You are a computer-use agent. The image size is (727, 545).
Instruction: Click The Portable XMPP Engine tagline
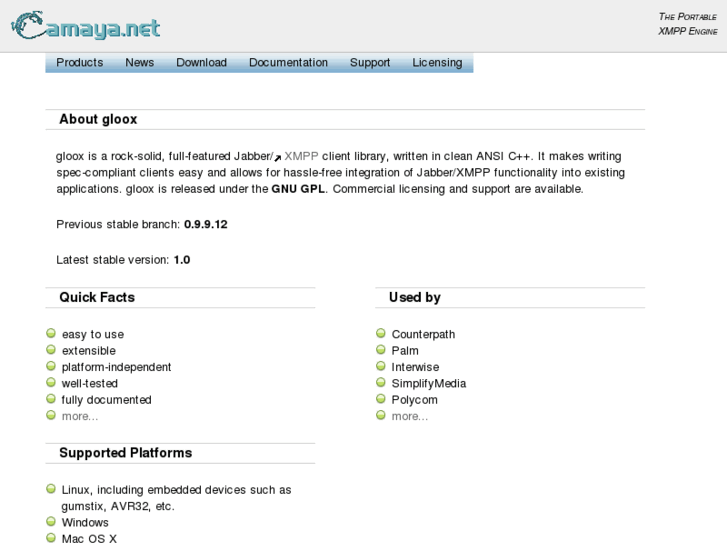pos(688,24)
